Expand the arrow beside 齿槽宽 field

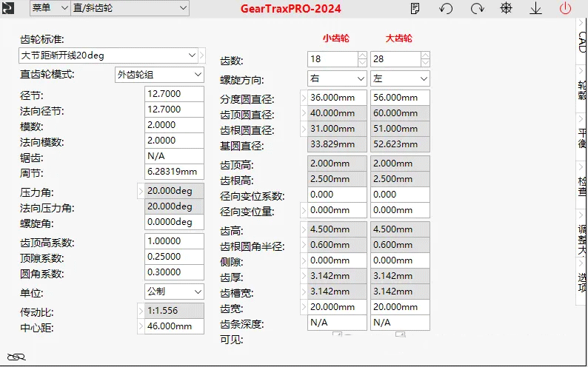coord(304,292)
